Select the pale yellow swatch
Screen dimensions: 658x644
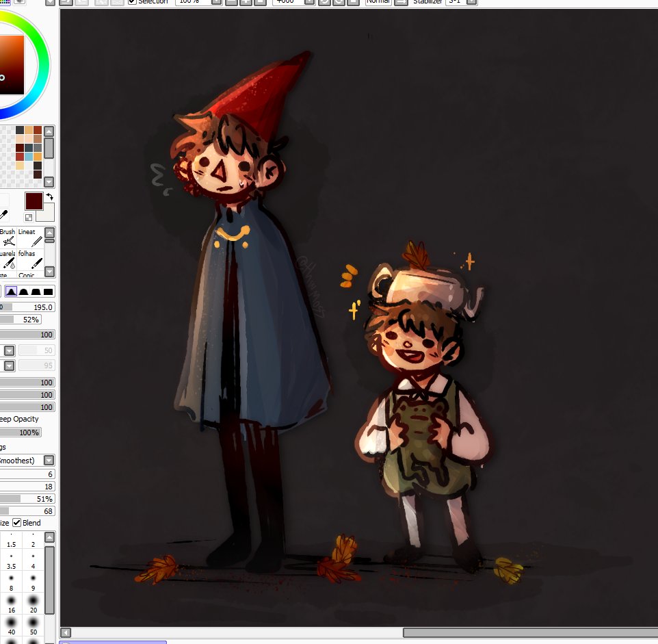pos(20,166)
